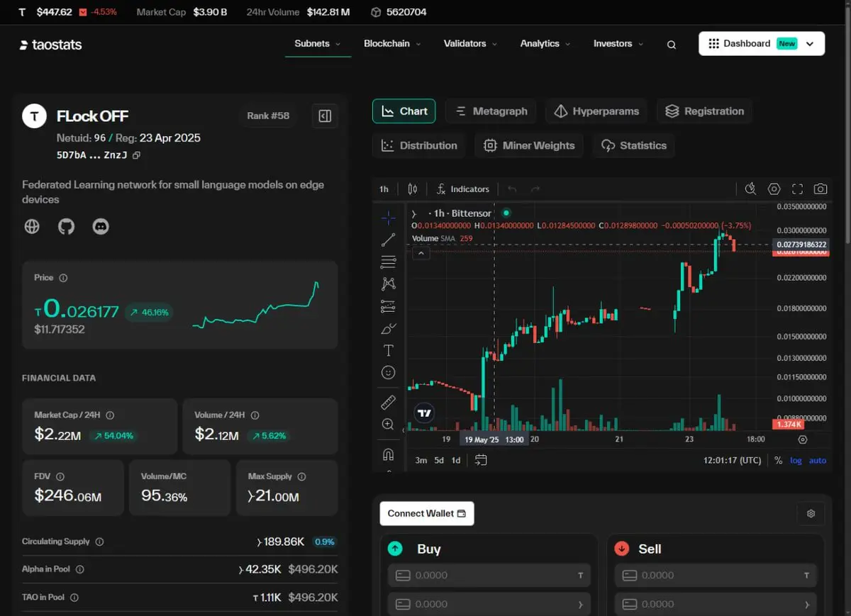Select the XABCD pattern tool
Image resolution: width=851 pixels, height=616 pixels.
tap(388, 284)
